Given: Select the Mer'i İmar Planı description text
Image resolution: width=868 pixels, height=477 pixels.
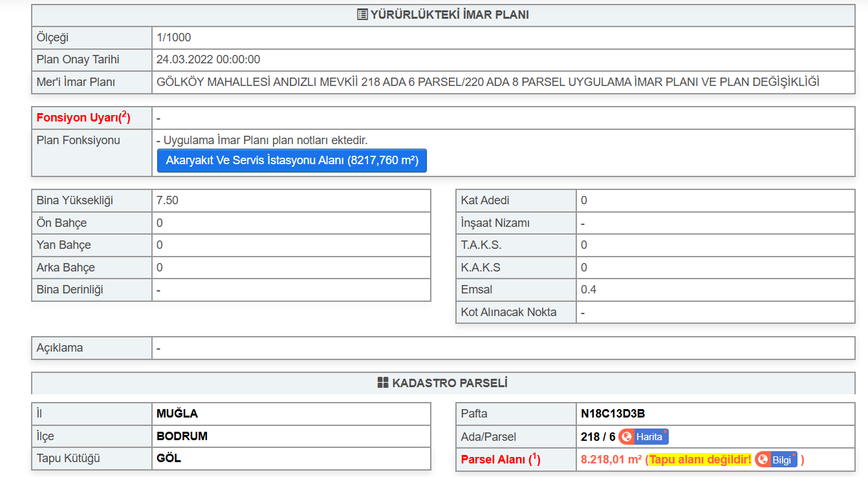Looking at the screenshot, I should point(488,82).
